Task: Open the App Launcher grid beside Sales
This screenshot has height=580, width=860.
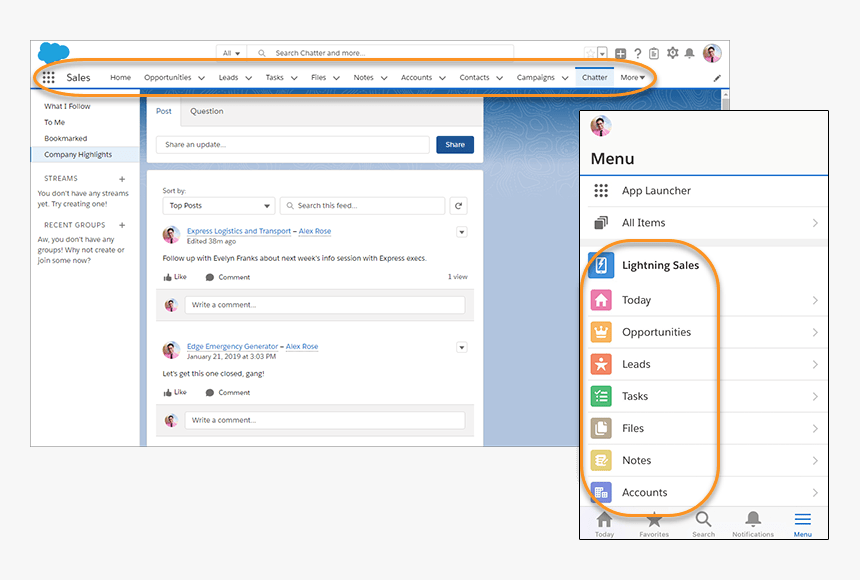Action: click(49, 77)
